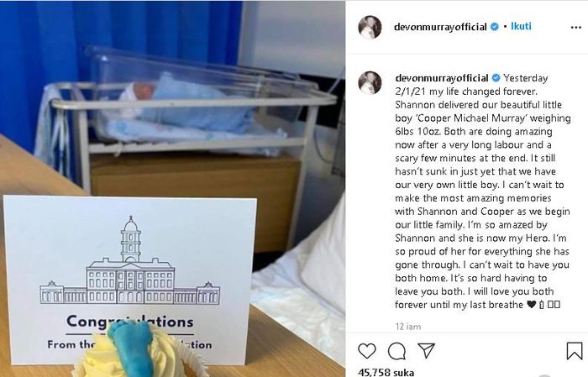
Task: Click the verified badge in caption
Action: click(496, 78)
